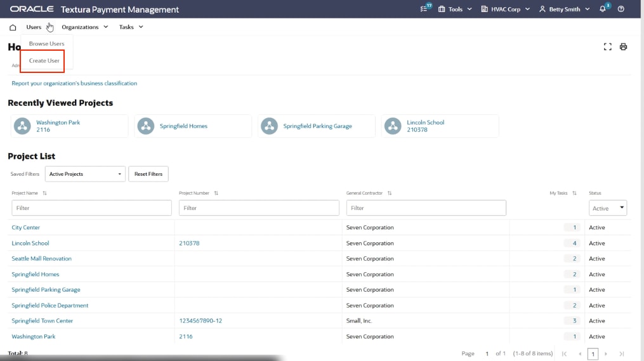The width and height of the screenshot is (644, 361).
Task: Click Lincoln School project avatar icon
Action: point(393,126)
